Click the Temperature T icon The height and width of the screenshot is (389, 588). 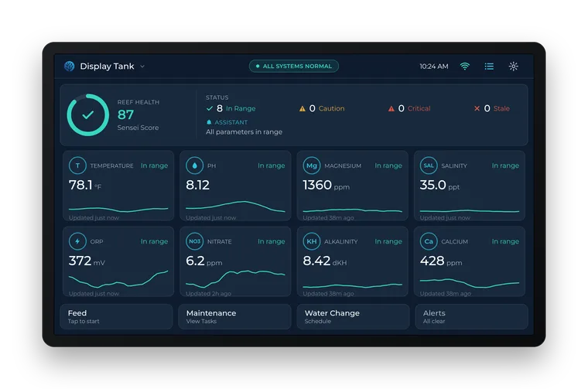[x=77, y=165]
